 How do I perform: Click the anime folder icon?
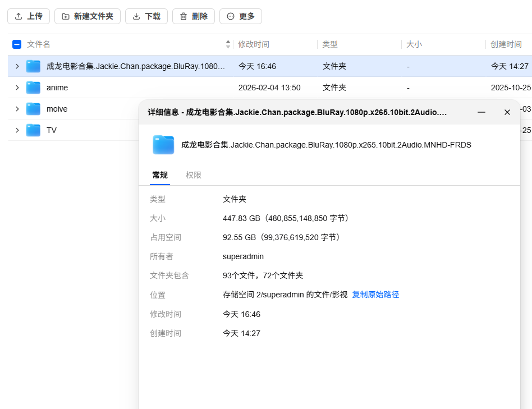tap(33, 88)
